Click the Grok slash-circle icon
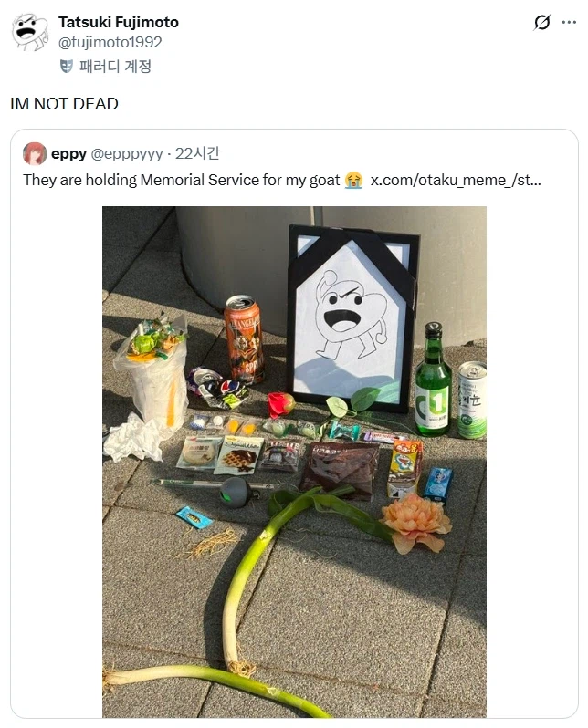 coord(542,22)
